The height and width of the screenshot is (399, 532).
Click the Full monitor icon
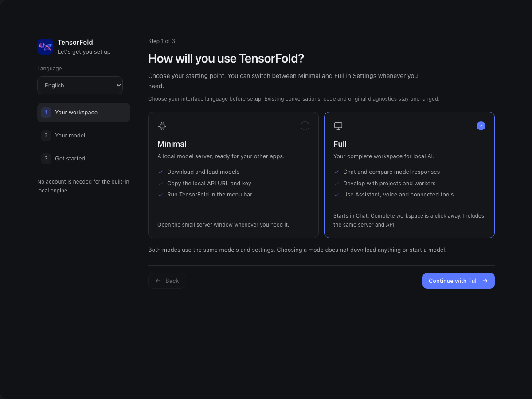[x=338, y=126]
